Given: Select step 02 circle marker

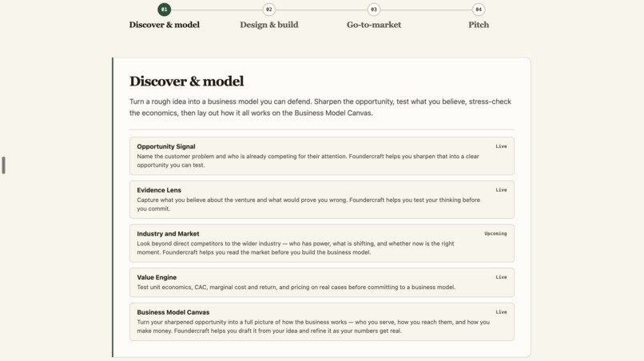Looking at the screenshot, I should pyautogui.click(x=269, y=10).
